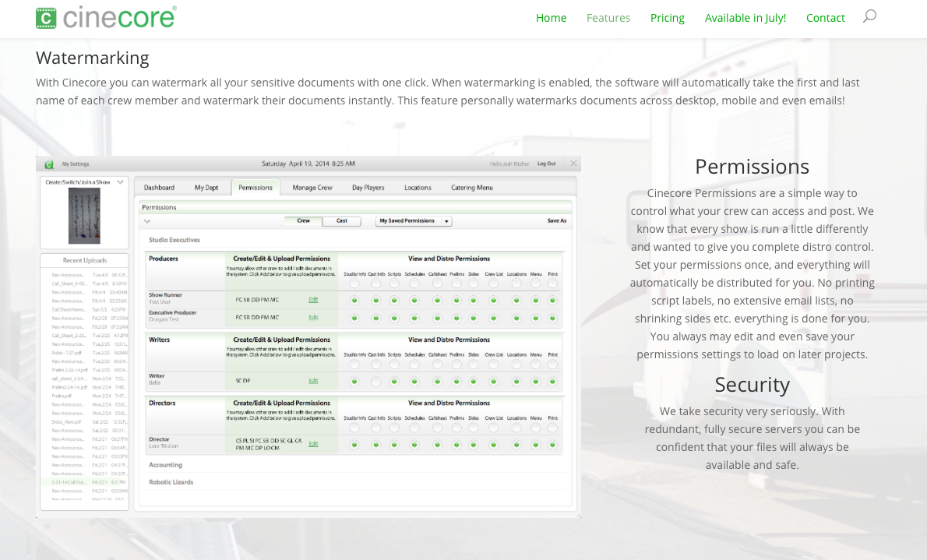
Task: Select the Permissions tab
Action: pos(256,188)
